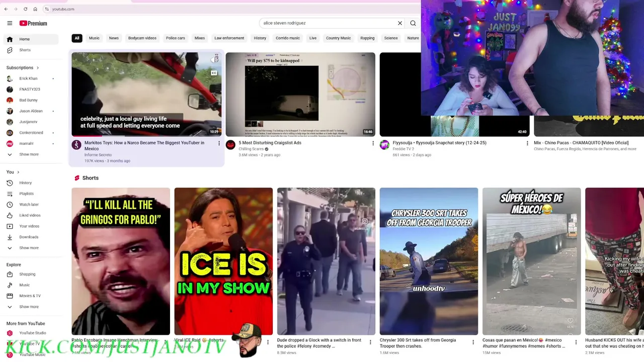Click the YouTube Premium logo
644x362 pixels.
coord(33,23)
